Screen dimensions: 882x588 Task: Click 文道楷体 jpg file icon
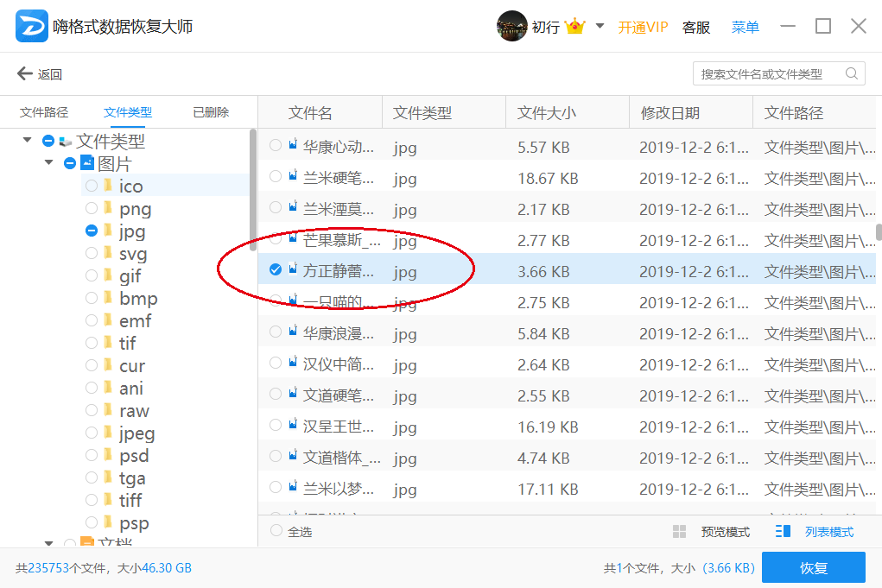(x=293, y=455)
